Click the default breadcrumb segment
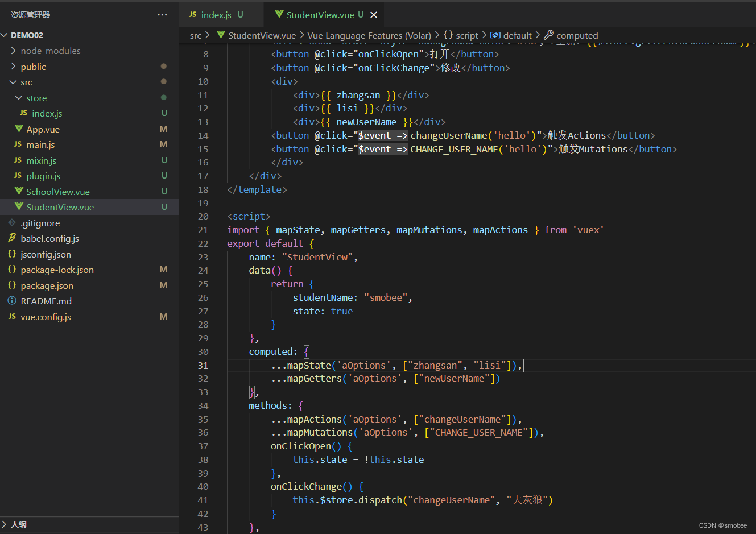Screen dimensions: 756x534 pos(518,35)
